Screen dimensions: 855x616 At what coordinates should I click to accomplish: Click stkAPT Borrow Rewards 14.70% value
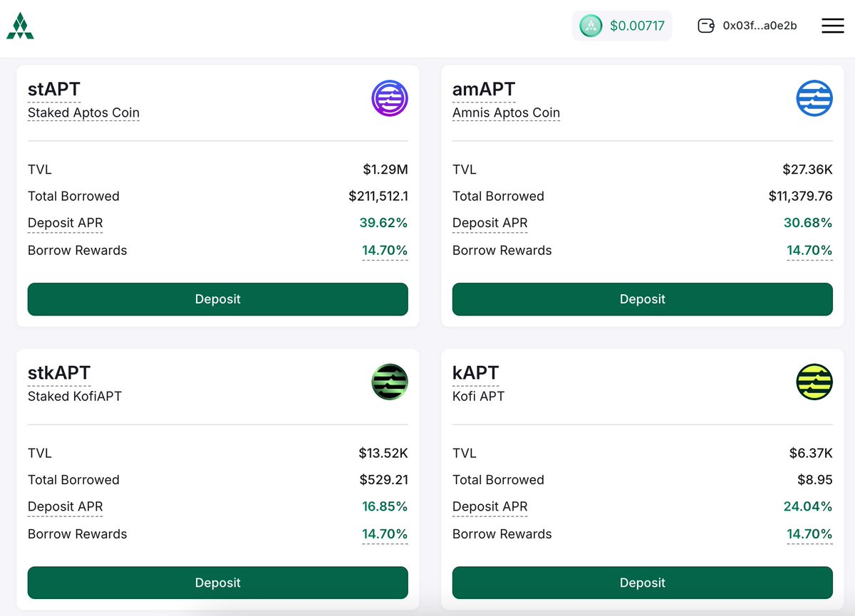(385, 533)
